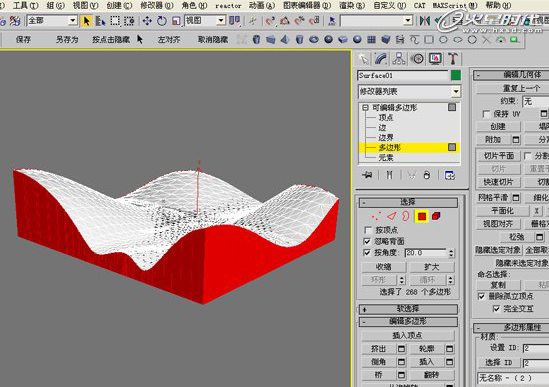Select the Vertex sub-object selection icon
The image size is (549, 387).
[376, 216]
